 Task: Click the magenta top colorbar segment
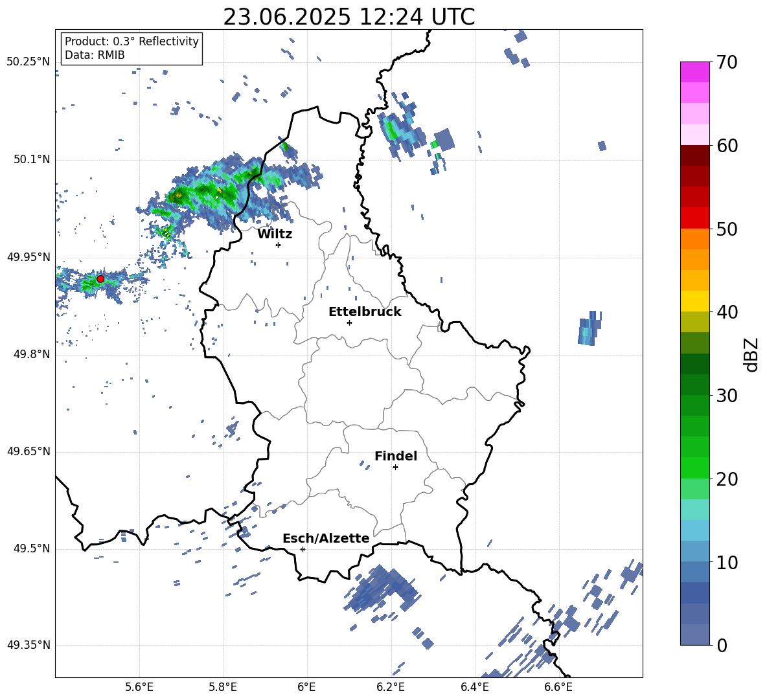pyautogui.click(x=694, y=72)
